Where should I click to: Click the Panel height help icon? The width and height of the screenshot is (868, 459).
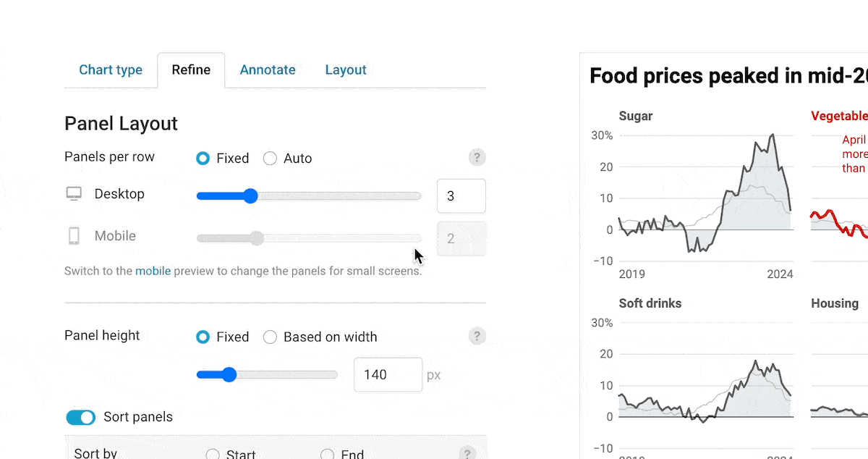[x=477, y=336]
